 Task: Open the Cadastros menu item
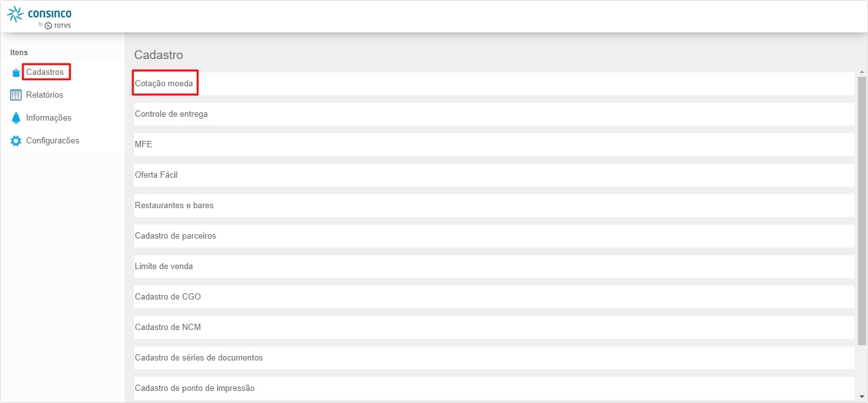click(x=45, y=72)
